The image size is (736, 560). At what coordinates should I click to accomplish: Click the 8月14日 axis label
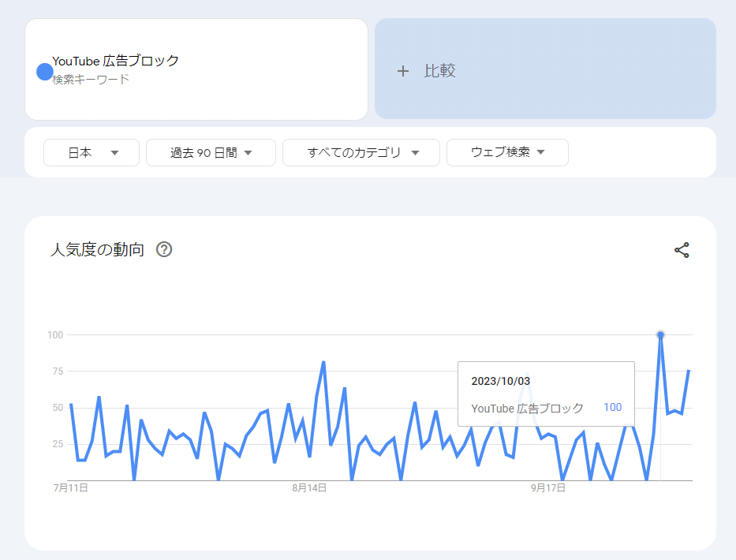[x=309, y=488]
